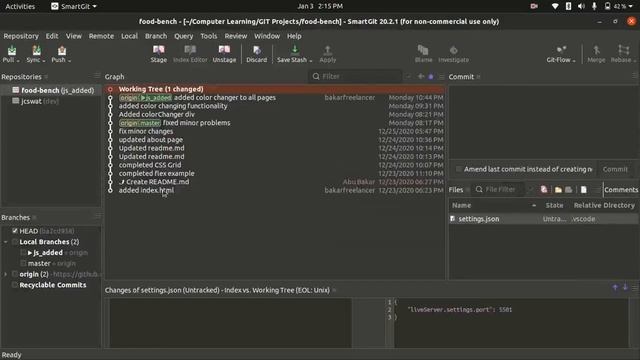Viewport: 640px width, 360px height.
Task: Toggle the Local Branches checkbox
Action: [x=15, y=242]
